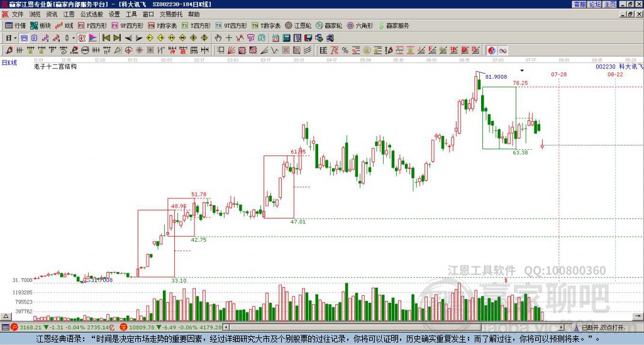The height and width of the screenshot is (345, 644).
Task: Toggle the rainbow triangle flag icon
Action: pos(93,38)
